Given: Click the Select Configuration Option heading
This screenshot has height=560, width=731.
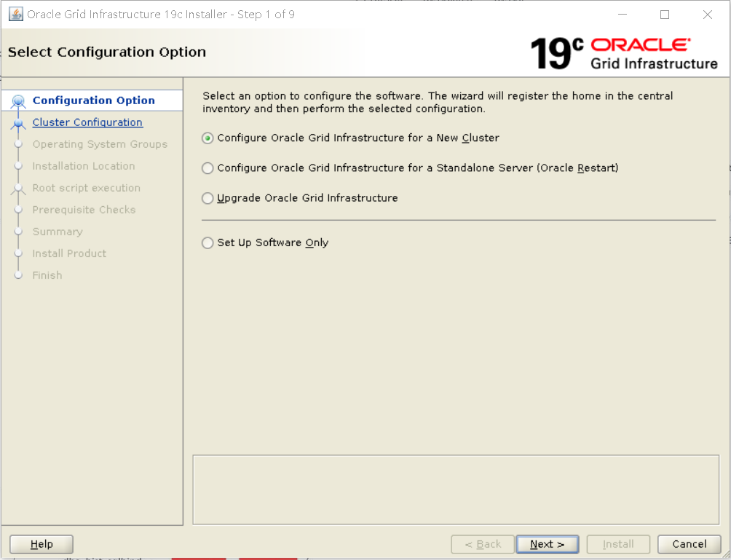Looking at the screenshot, I should (x=107, y=52).
